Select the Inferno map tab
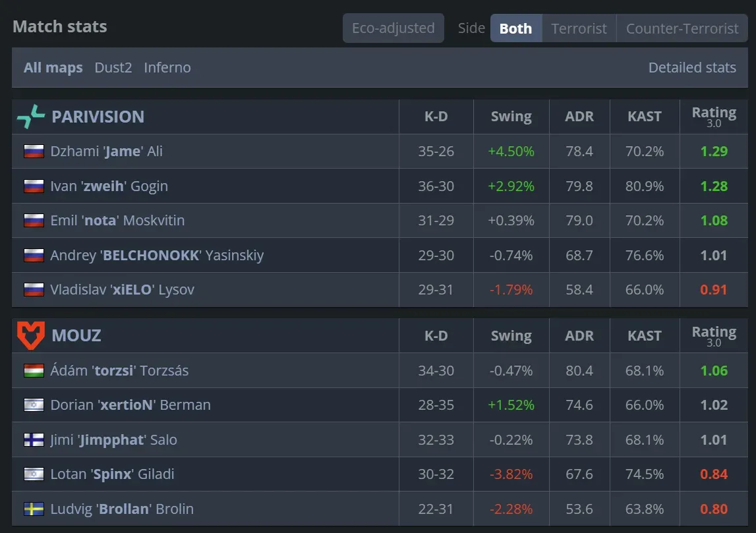This screenshot has height=533, width=756. point(167,67)
